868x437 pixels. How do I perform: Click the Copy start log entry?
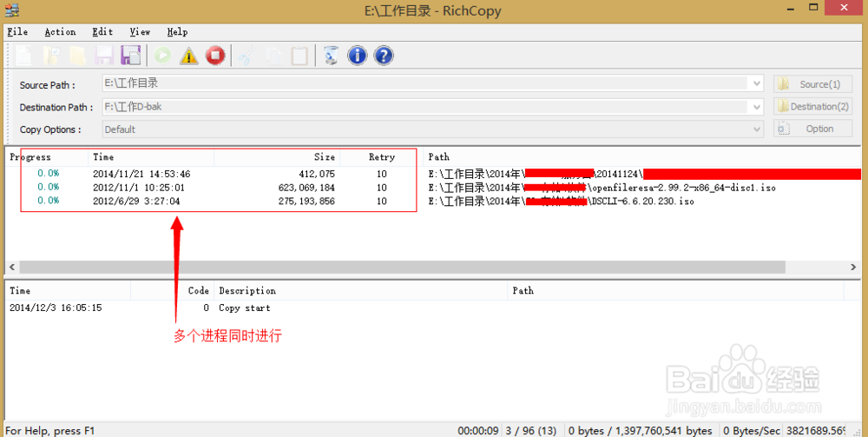coord(245,308)
